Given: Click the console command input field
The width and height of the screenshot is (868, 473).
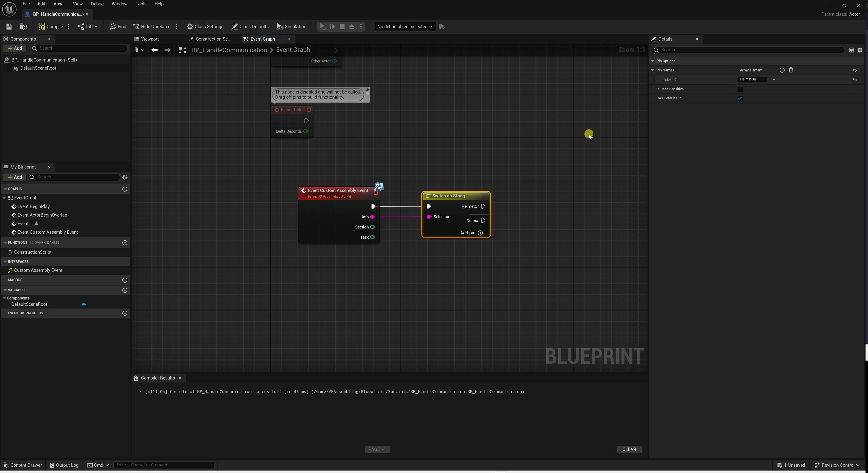Looking at the screenshot, I should pos(164,465).
